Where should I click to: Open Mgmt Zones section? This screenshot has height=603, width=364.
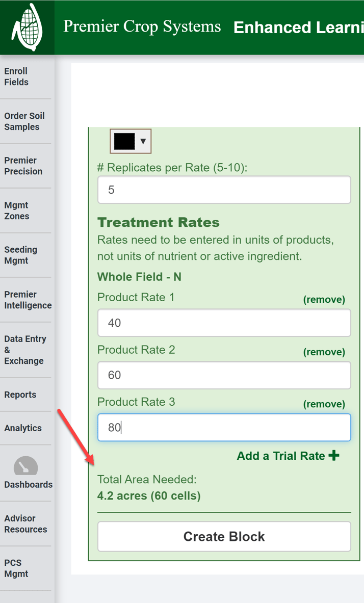coord(17,211)
